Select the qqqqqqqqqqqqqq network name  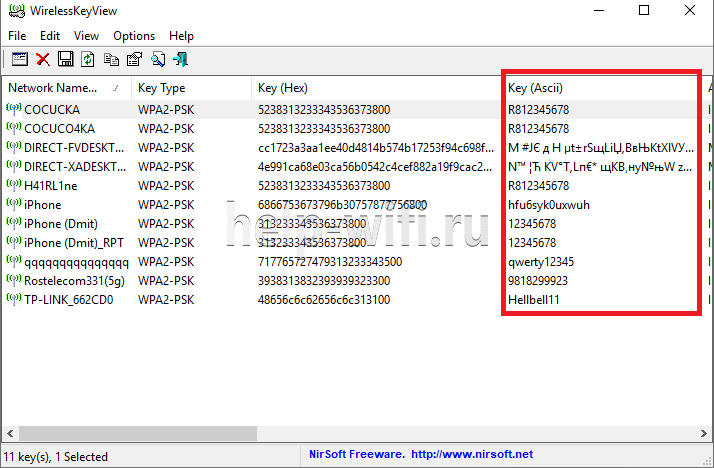pos(76,263)
